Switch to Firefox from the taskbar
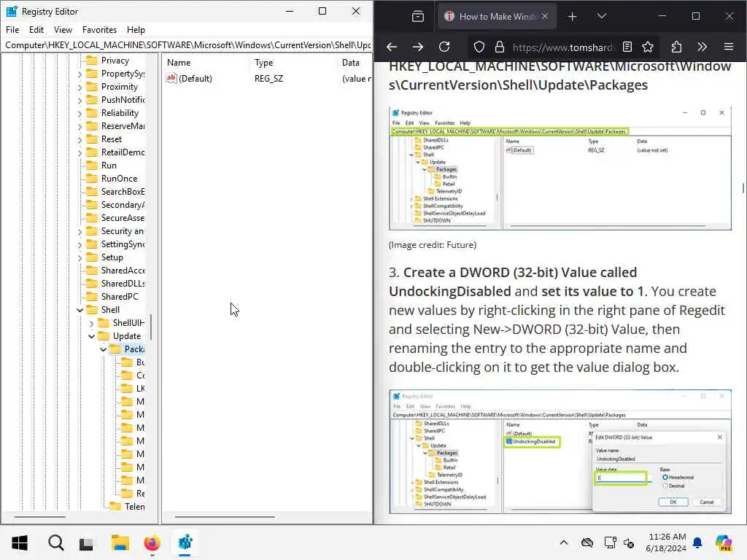The width and height of the screenshot is (747, 560). [152, 542]
